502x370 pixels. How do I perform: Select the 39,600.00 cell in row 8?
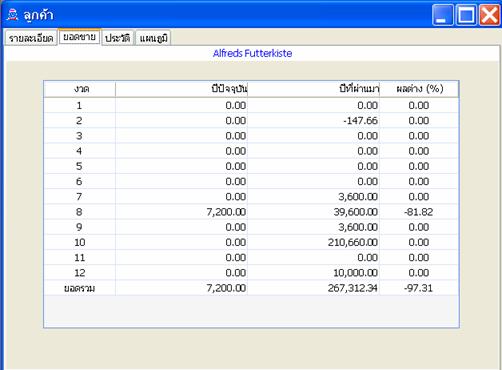pyautogui.click(x=313, y=212)
